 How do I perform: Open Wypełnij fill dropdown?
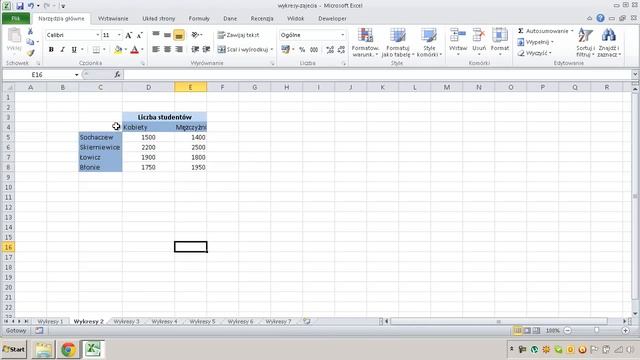pyautogui.click(x=536, y=42)
